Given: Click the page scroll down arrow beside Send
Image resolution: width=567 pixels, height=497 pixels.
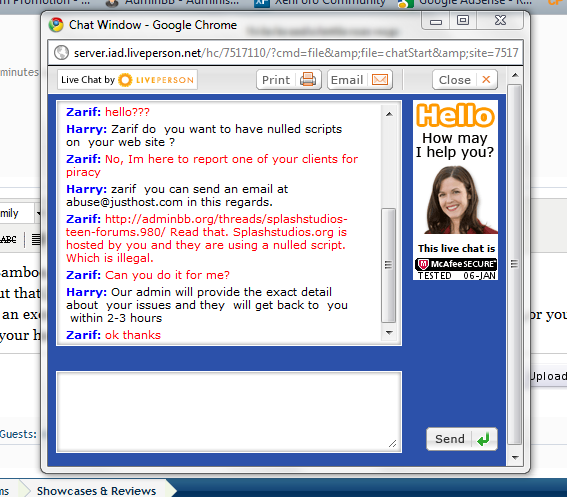Looking at the screenshot, I should tap(515, 458).
